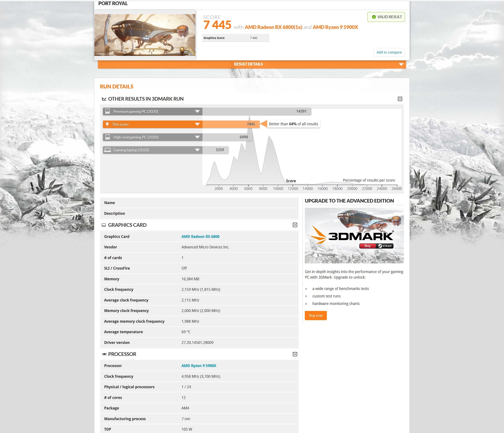This screenshot has width=504, height=433.
Task: Click the 3DMark Advanced Edition promo image
Action: [354, 236]
